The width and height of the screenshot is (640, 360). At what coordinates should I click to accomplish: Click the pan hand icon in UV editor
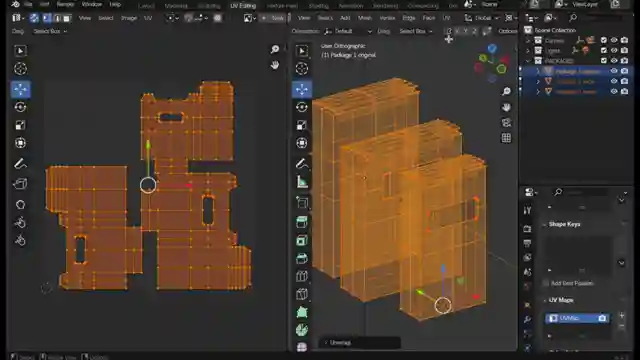pyautogui.click(x=275, y=65)
